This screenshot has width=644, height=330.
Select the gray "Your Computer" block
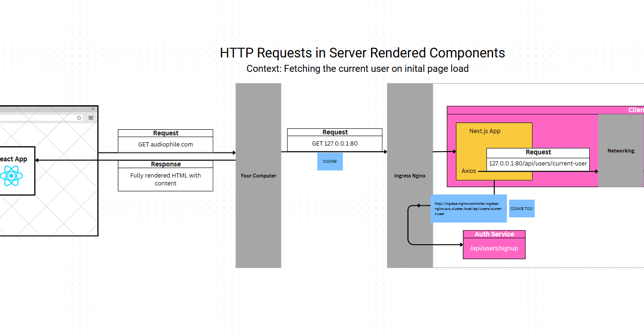click(258, 176)
